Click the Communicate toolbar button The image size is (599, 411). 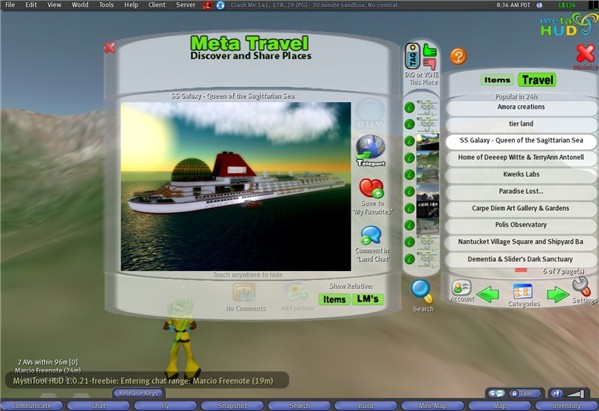31,406
